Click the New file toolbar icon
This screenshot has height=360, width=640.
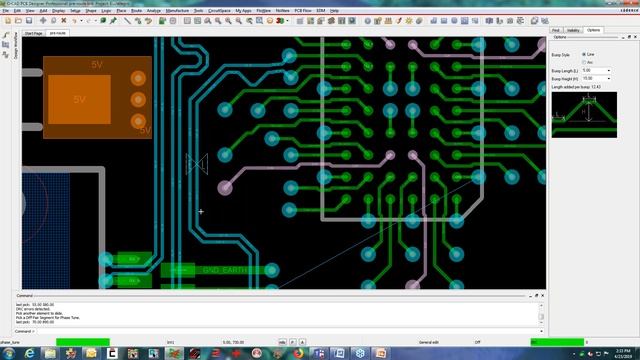tap(8, 20)
